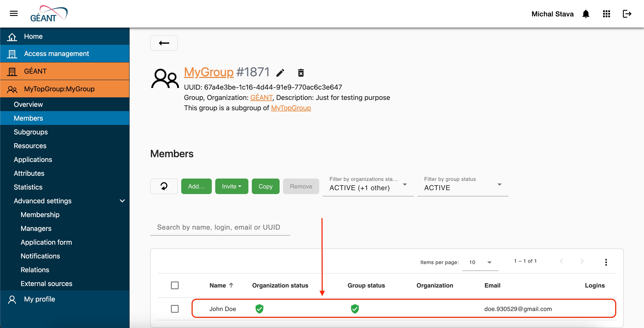Click the large group avatar icon
Viewport: 644px width, 328px height.
pos(165,79)
